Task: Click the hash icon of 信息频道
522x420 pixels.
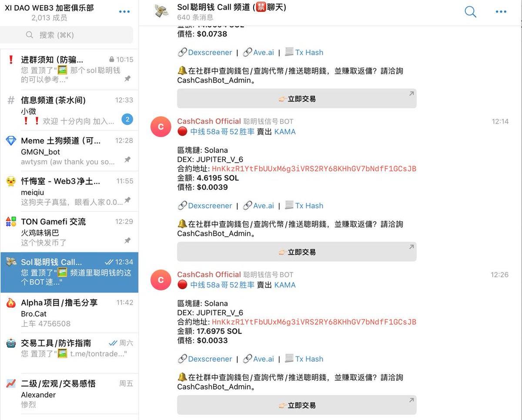Action: (11, 100)
